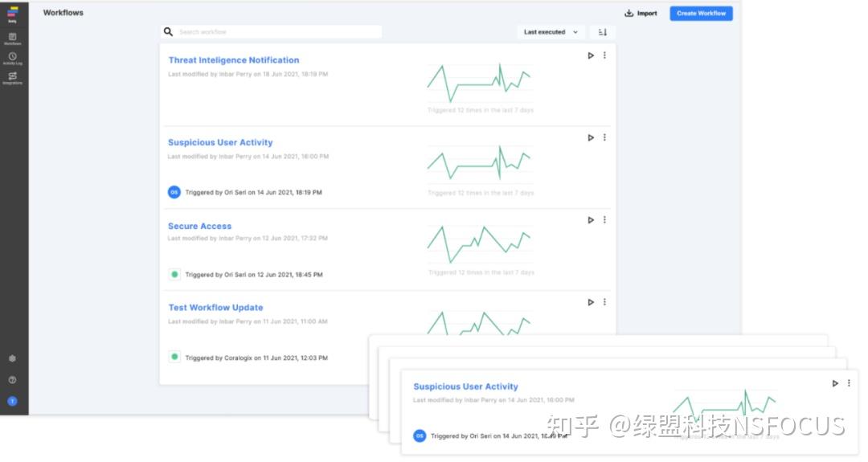The image size is (868, 462).
Task: Open the Threat Inteligence Notification workflow
Action: (234, 59)
